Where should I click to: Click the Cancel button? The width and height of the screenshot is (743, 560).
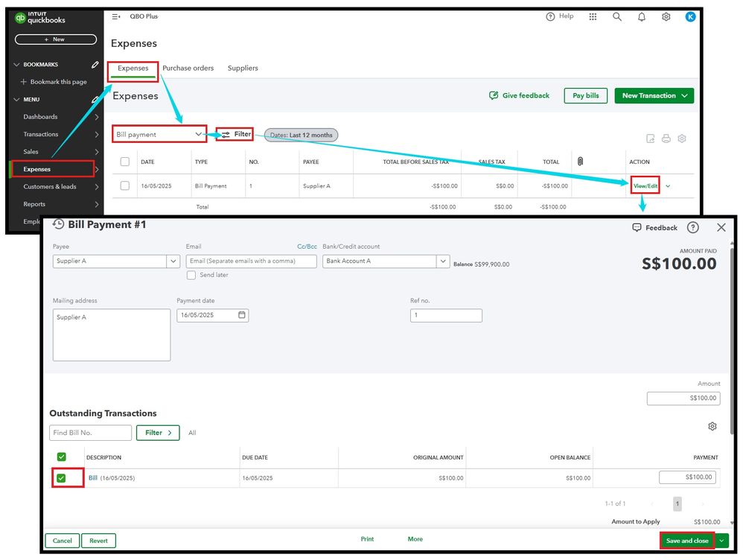(62, 541)
